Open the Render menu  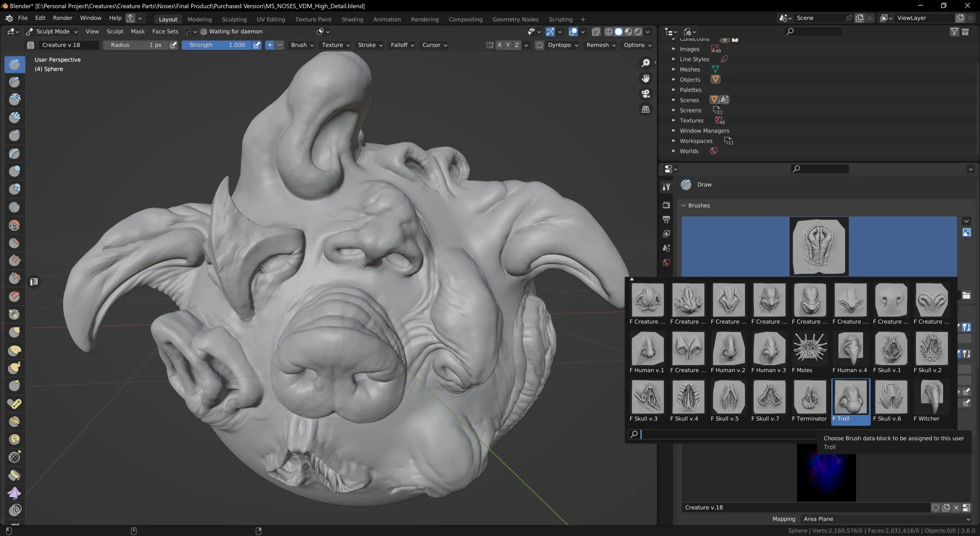[x=63, y=18]
